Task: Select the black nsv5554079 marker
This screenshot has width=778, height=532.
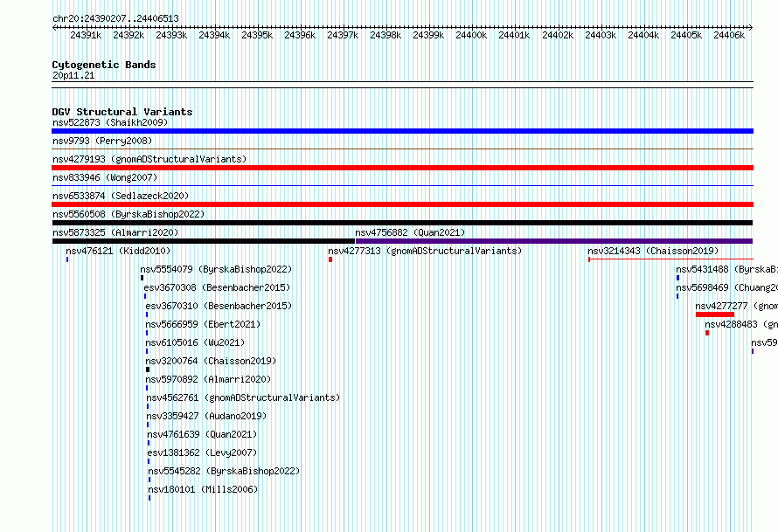Action: (x=142, y=278)
